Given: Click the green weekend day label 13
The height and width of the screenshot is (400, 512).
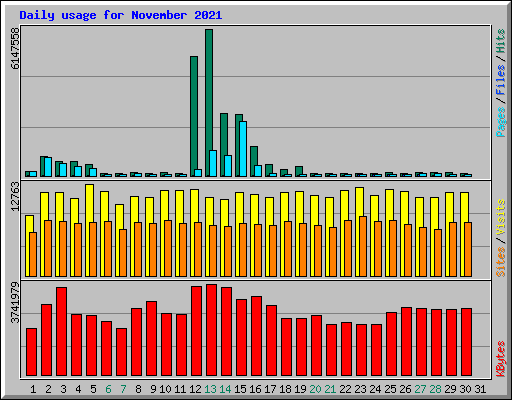Looking at the screenshot, I should 210,389.
